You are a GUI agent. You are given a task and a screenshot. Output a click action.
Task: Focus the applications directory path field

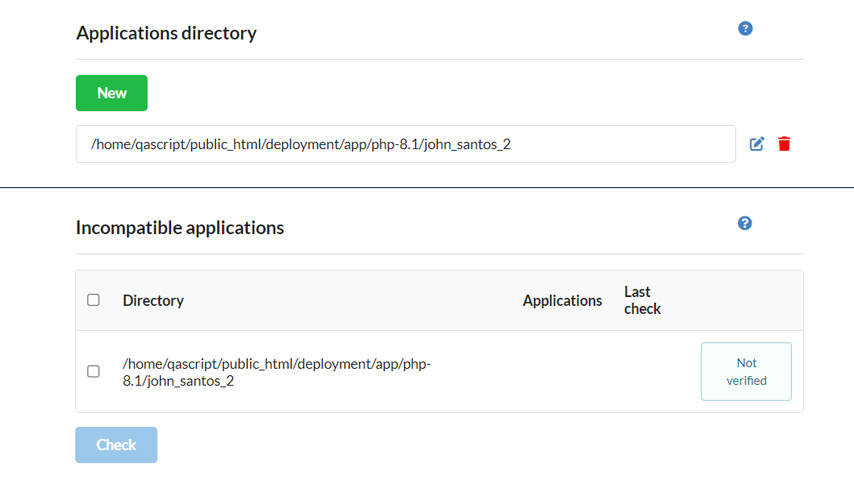pyautogui.click(x=406, y=144)
